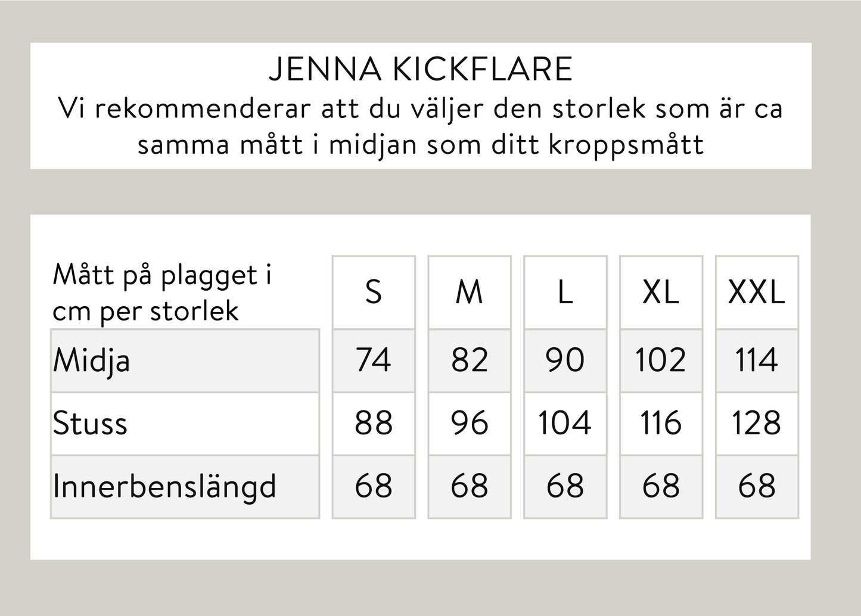Select the L size column header
The height and width of the screenshot is (616, 861).
point(565,293)
